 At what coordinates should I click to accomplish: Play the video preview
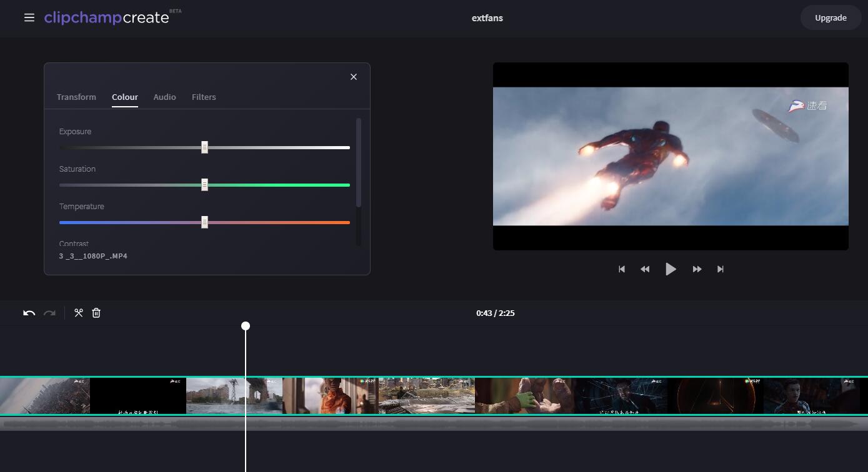click(671, 269)
